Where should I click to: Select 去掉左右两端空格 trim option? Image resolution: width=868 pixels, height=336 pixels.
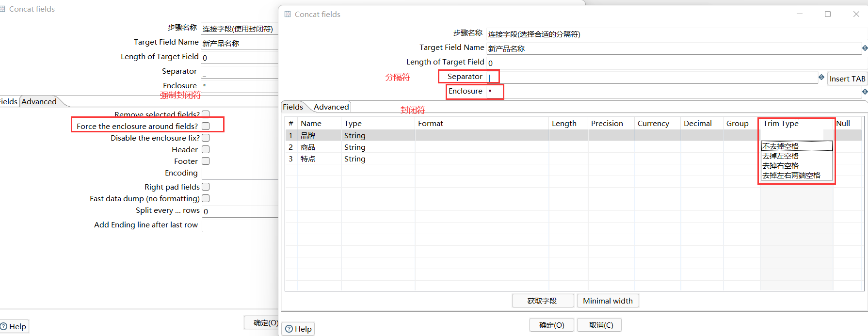797,175
